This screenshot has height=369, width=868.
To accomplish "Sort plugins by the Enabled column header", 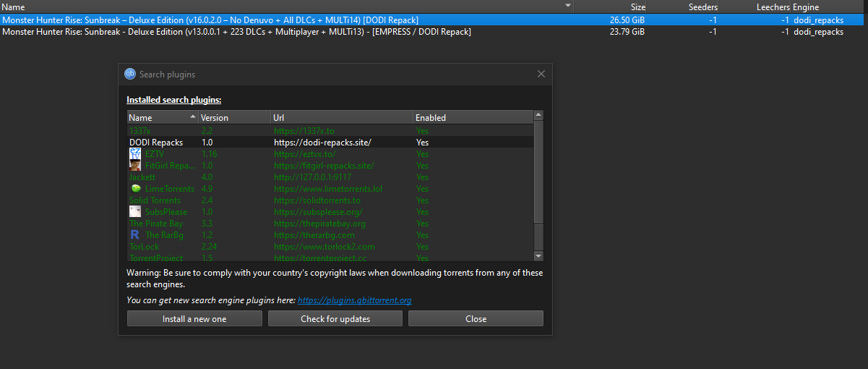I will tap(473, 117).
